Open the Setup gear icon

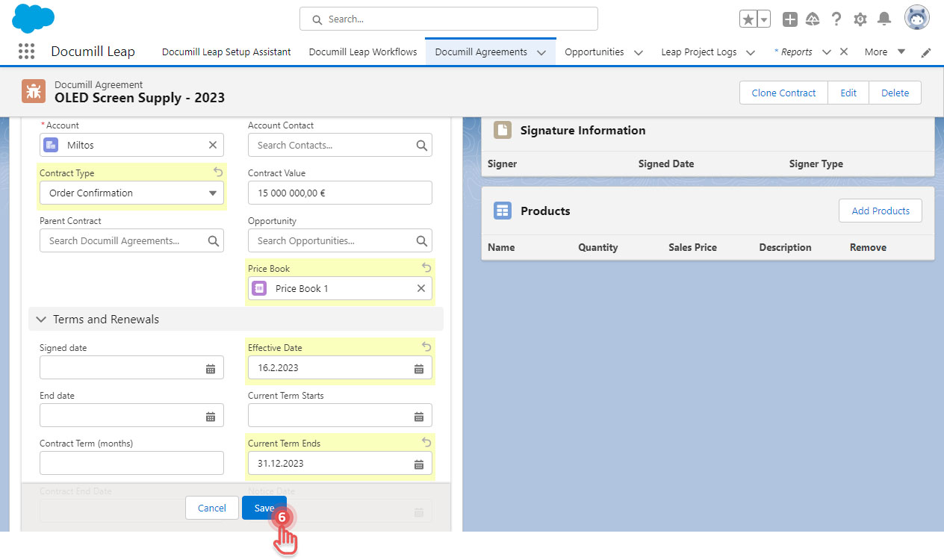pos(860,19)
